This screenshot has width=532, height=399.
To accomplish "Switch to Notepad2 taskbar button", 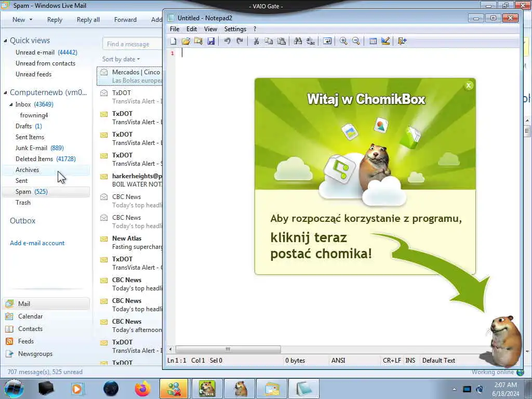I will click(303, 389).
